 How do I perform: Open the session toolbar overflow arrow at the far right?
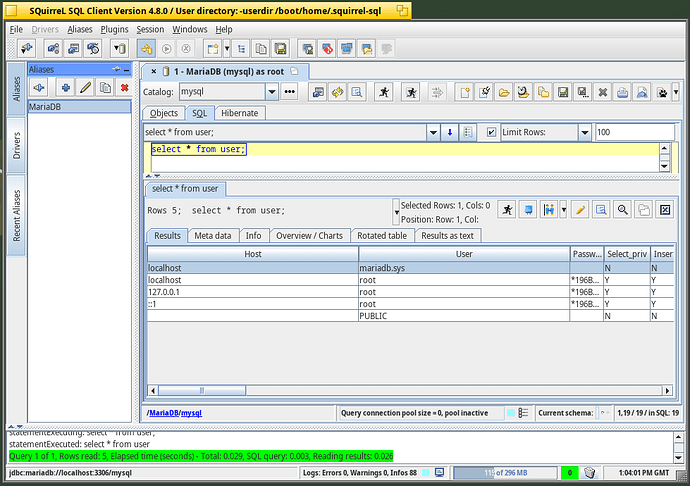[676, 92]
